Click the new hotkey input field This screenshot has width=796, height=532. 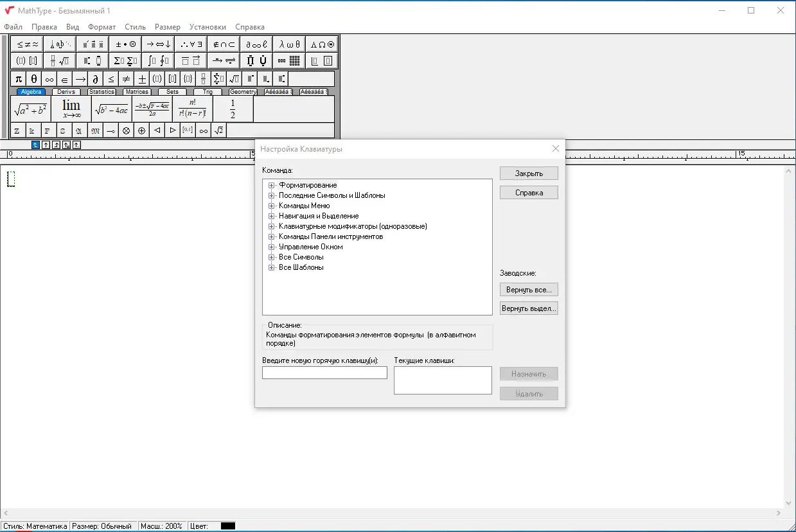tap(324, 373)
